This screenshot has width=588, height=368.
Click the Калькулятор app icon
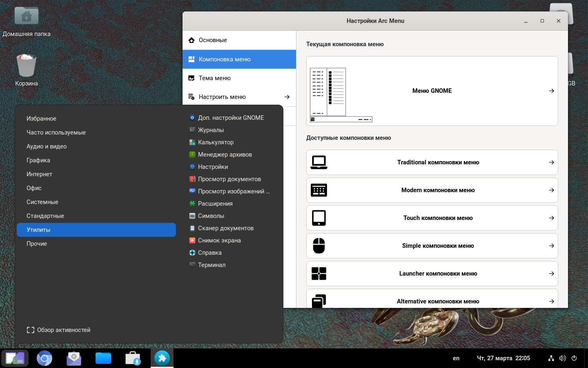(x=192, y=142)
